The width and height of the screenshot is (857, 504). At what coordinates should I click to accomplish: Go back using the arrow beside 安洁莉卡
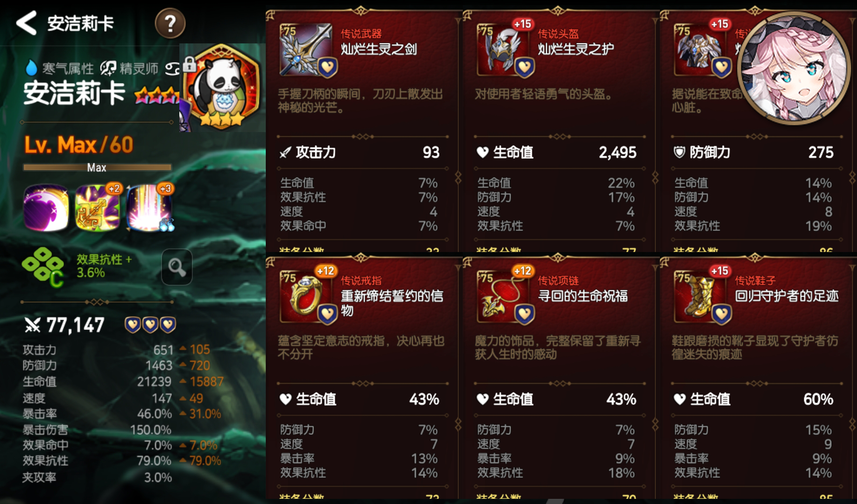(x=26, y=23)
